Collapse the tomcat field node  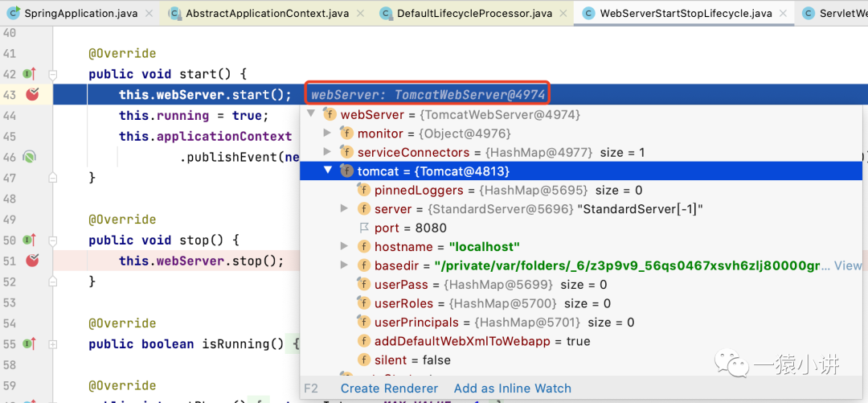(x=329, y=171)
